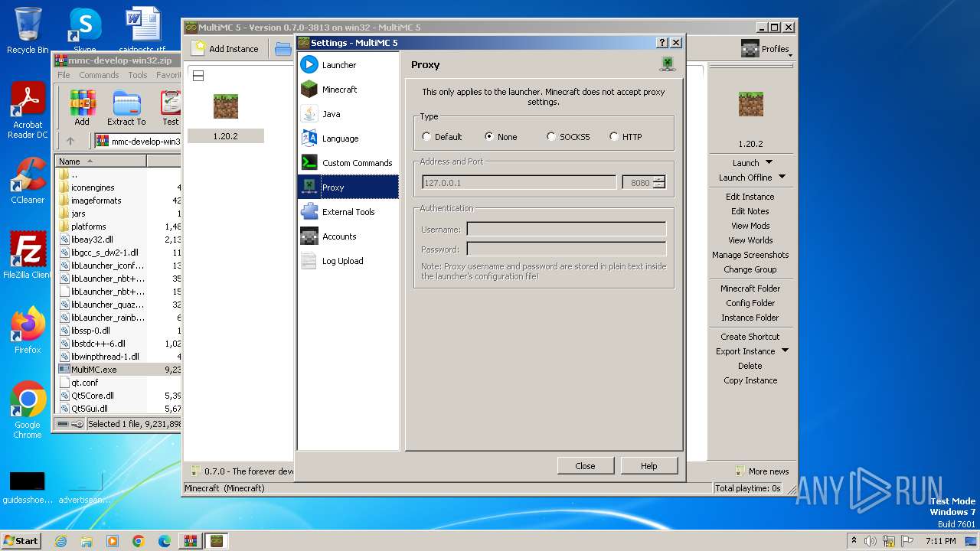
Task: Click Internet Explorer icon on taskbar
Action: click(x=60, y=541)
